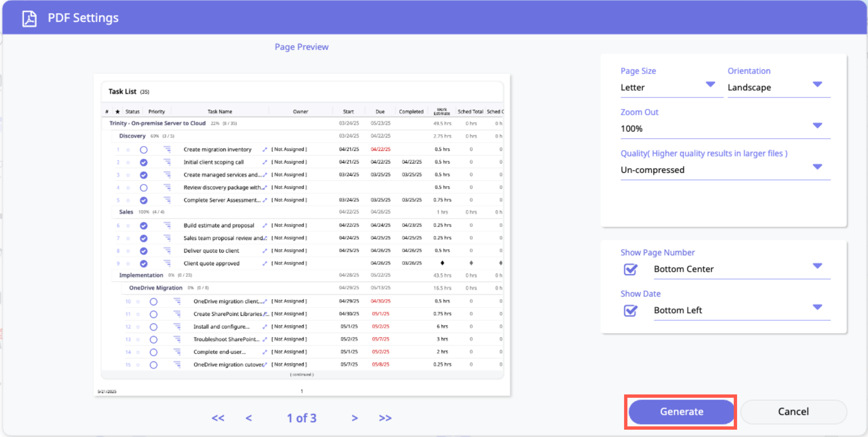
Task: Go to next preview page (>)
Action: [x=355, y=418]
